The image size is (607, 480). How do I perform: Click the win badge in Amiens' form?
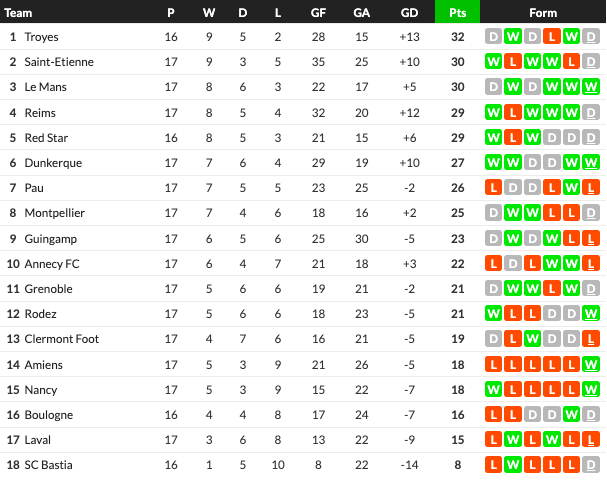point(592,364)
